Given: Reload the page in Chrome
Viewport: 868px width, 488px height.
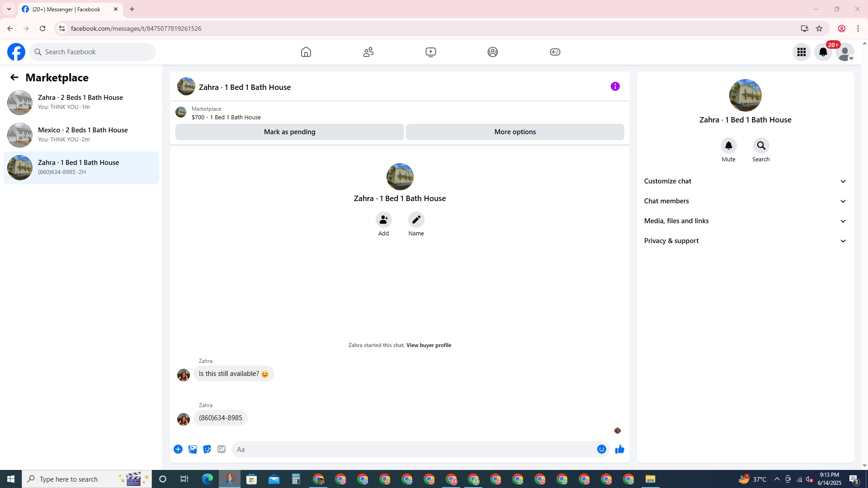Looking at the screenshot, I should [42, 28].
